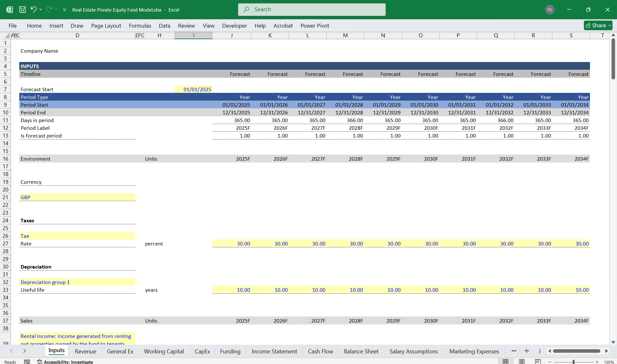Open Accessibility: Investigate in status bar
617x364 pixels.
65,362
